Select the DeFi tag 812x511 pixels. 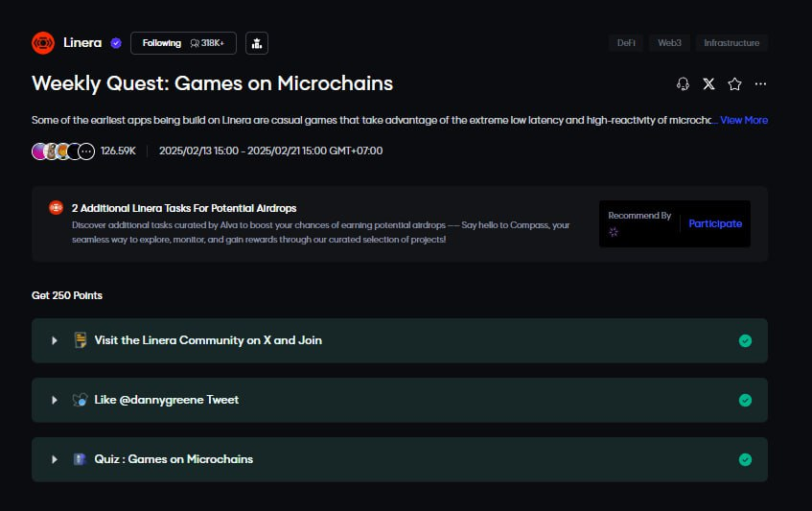click(626, 43)
